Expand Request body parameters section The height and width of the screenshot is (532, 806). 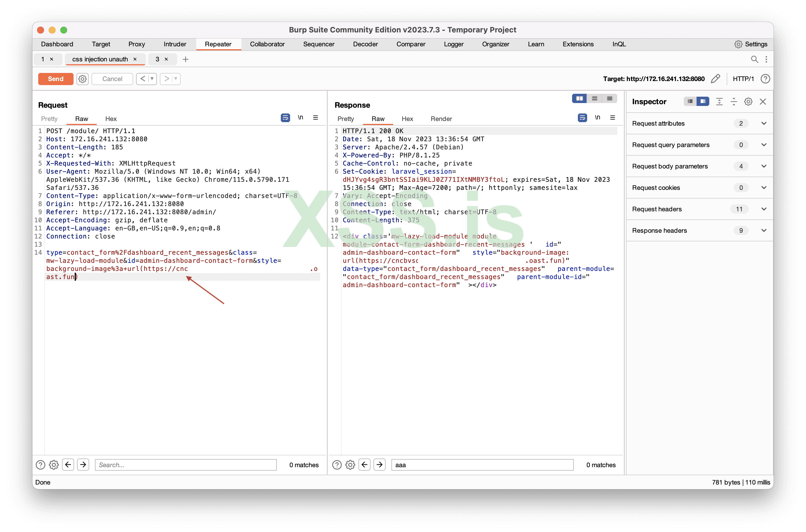(x=763, y=166)
